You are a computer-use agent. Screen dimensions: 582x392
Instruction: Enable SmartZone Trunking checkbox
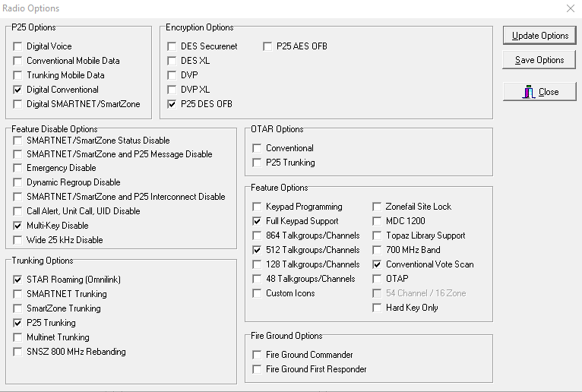[17, 308]
